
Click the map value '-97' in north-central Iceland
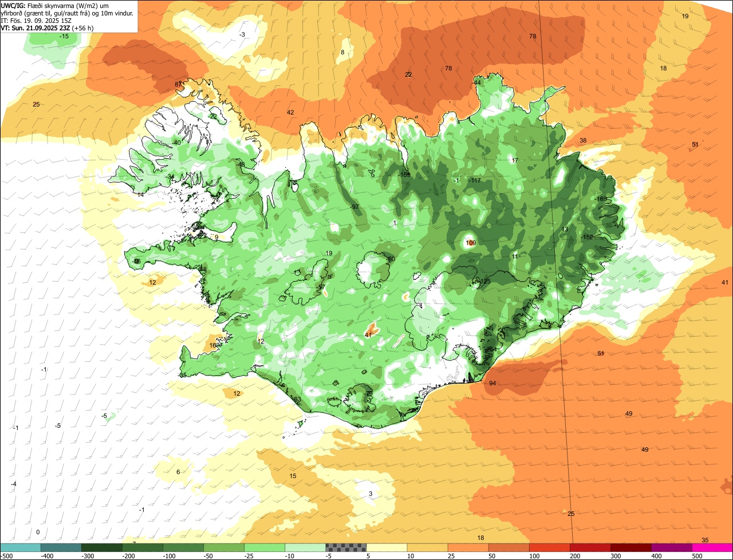point(354,207)
